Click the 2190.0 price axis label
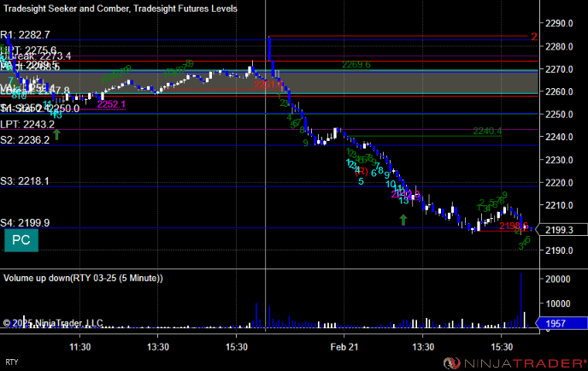The width and height of the screenshot is (588, 371). pos(559,250)
